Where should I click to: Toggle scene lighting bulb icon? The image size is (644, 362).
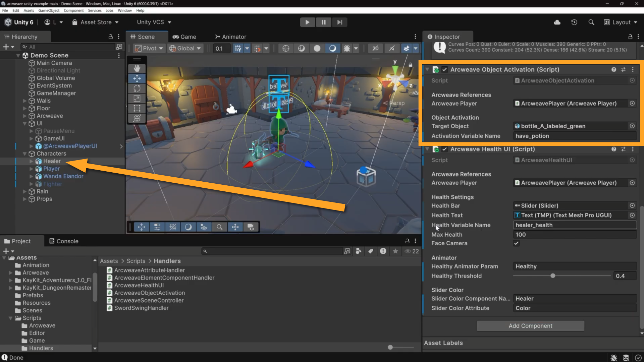click(x=392, y=48)
